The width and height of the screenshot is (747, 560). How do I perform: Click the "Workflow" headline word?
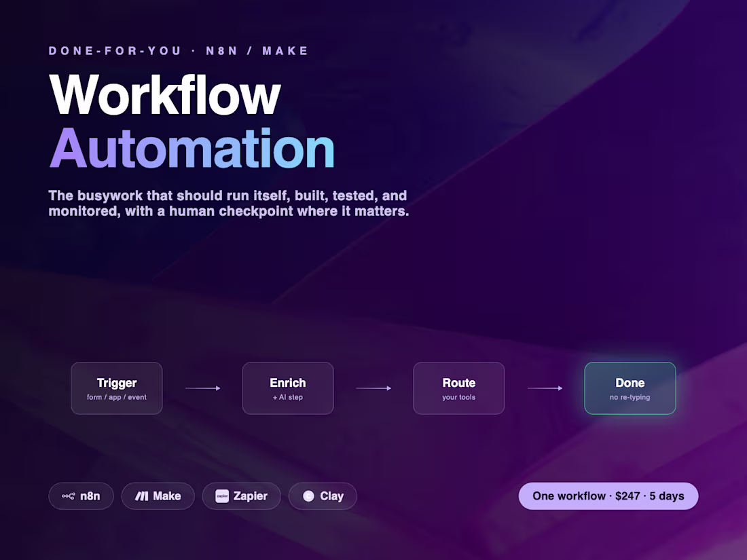coord(165,94)
